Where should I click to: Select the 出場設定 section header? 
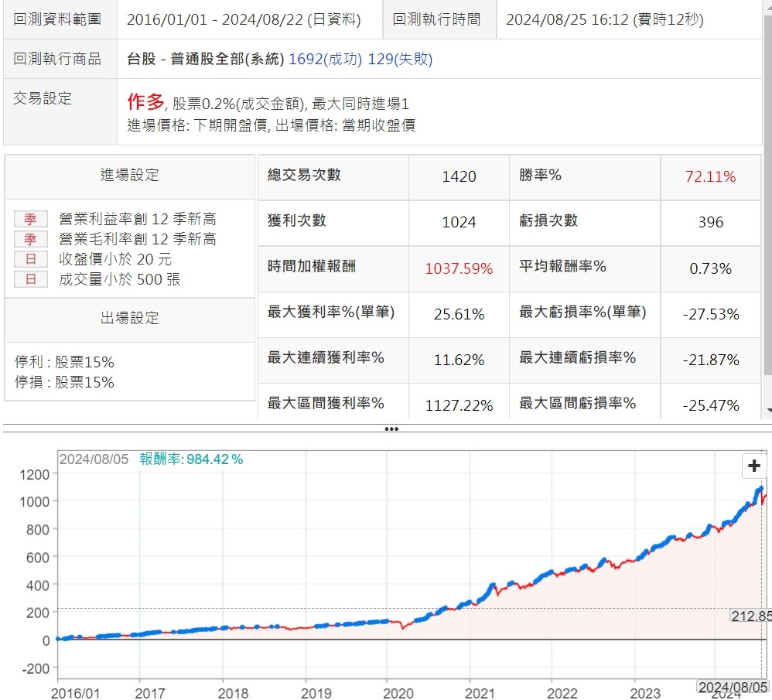pyautogui.click(x=129, y=318)
